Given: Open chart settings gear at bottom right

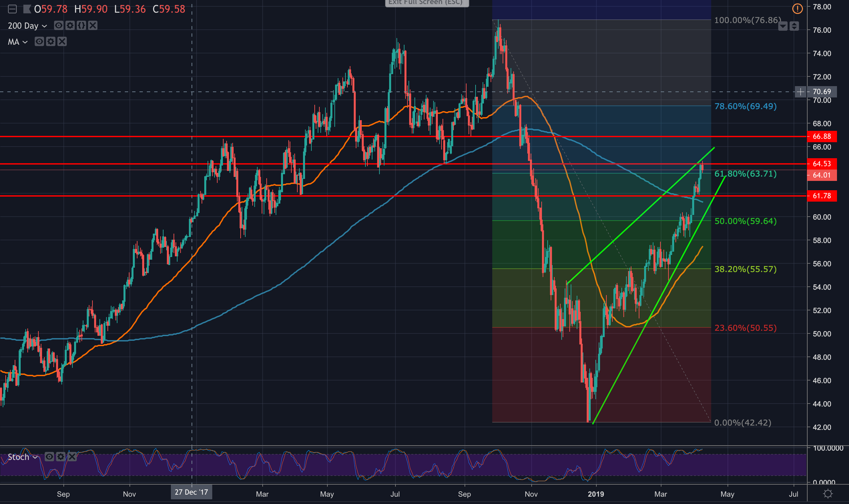Looking at the screenshot, I should 828,493.
